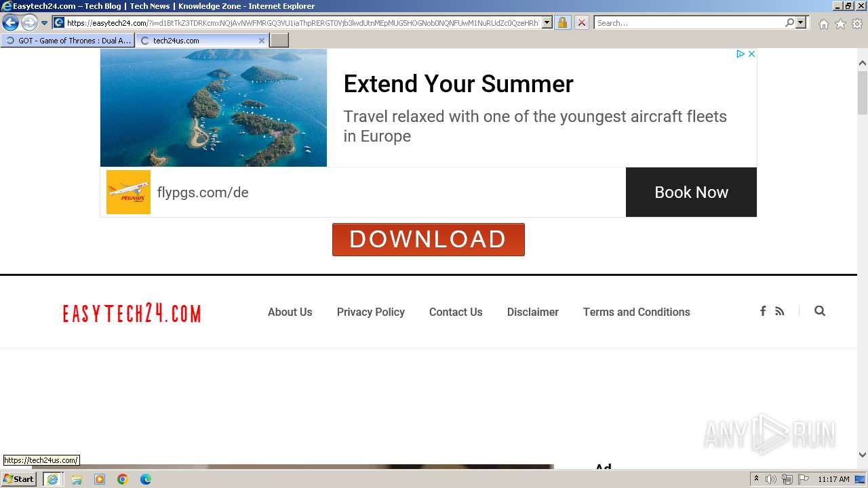868x488 pixels.
Task: Click the island aerial ad image
Action: coord(214,108)
